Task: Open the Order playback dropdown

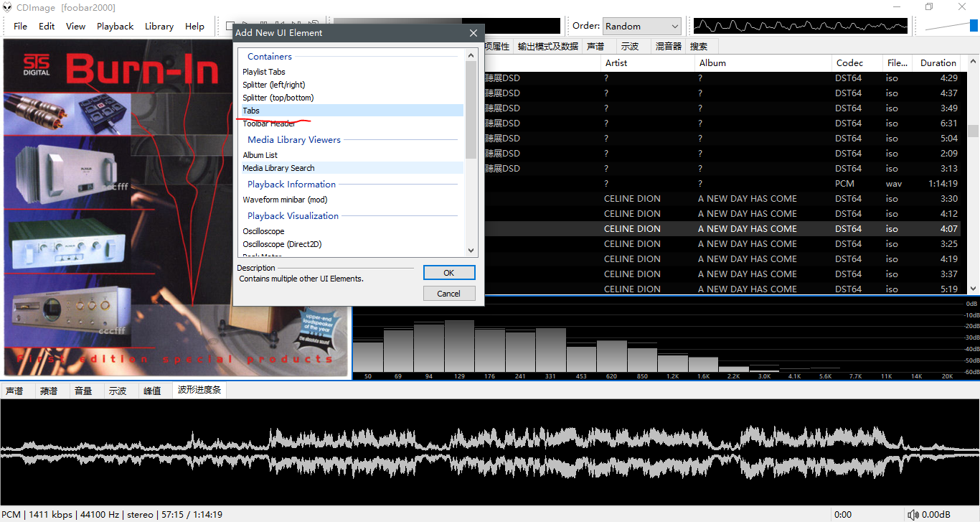Action: (641, 26)
